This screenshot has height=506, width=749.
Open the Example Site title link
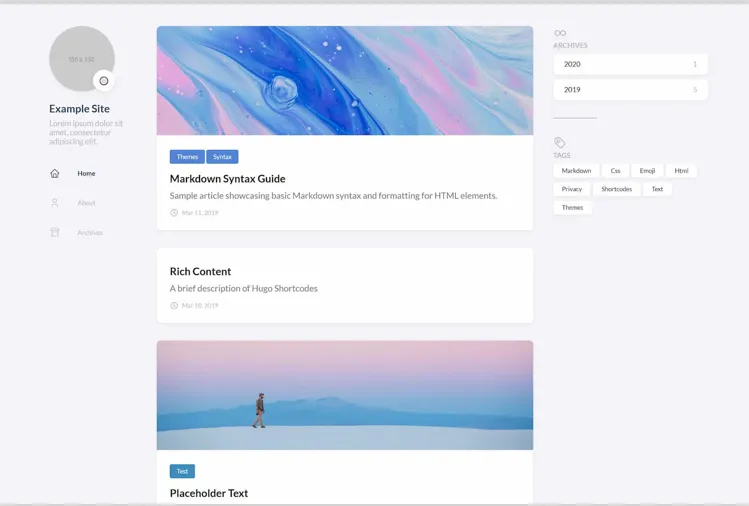click(x=79, y=109)
